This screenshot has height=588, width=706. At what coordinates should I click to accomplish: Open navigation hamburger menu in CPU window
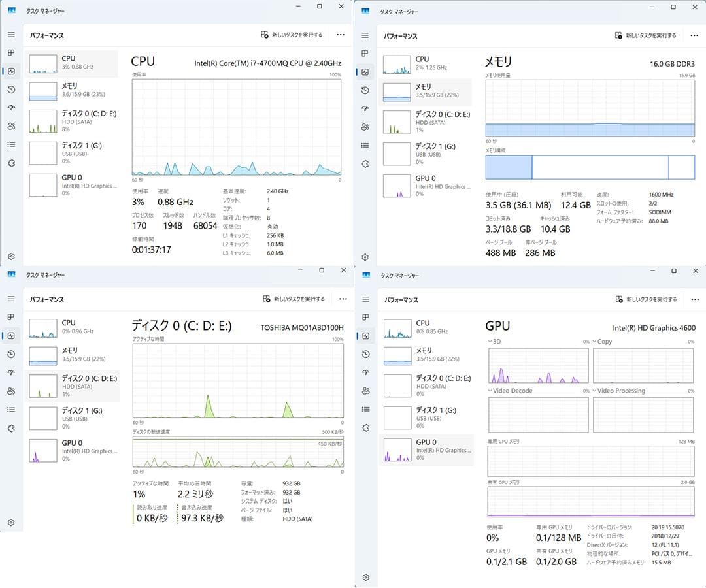tap(11, 35)
